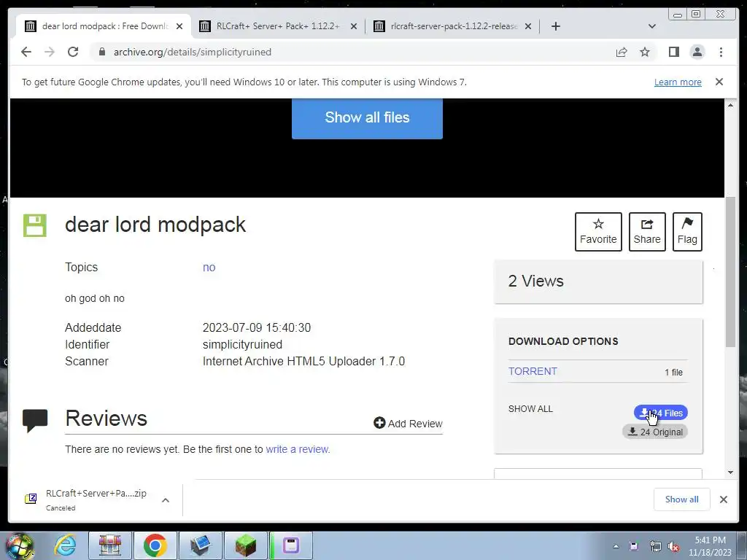The height and width of the screenshot is (560, 747).
Task: Show hidden system tray icons
Action: coord(616,546)
